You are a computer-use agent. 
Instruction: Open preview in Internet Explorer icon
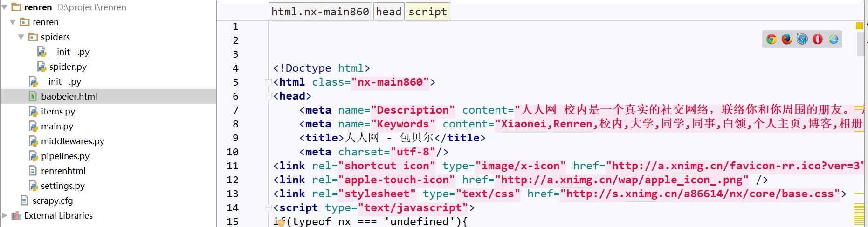[x=834, y=39]
